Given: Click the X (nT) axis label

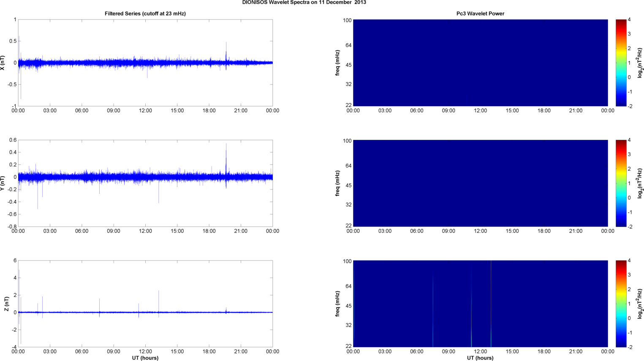Looking at the screenshot, I should click(3, 63).
